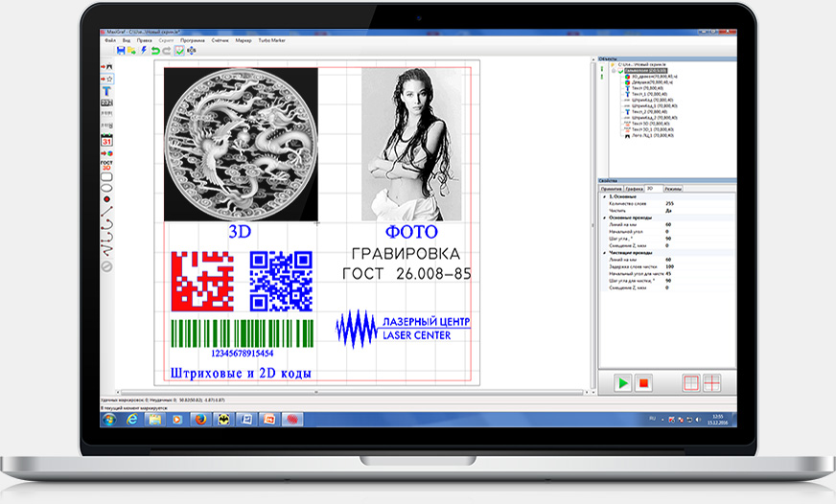Collapse the Основные проходы properties group
This screenshot has width=836, height=504.
(x=604, y=218)
